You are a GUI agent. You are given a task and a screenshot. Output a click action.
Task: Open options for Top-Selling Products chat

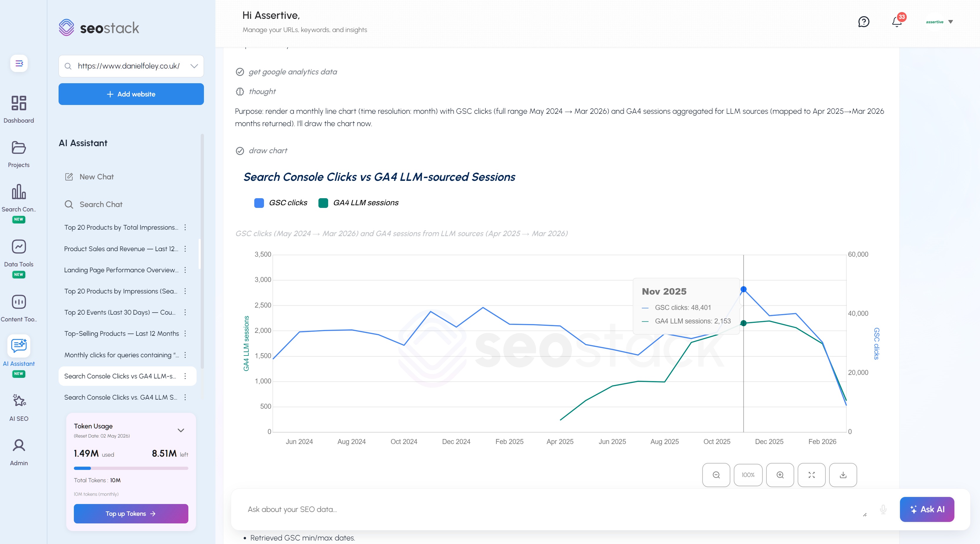tap(185, 333)
